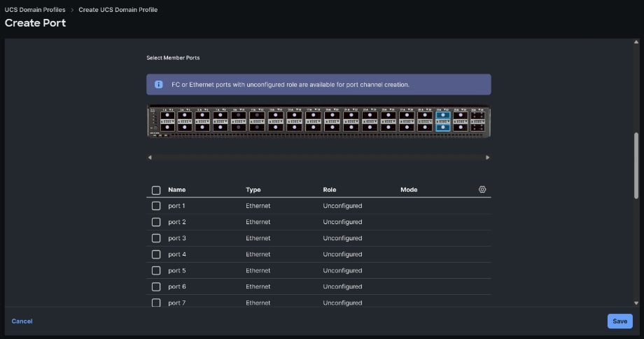Select port 21 in the switch diagram
Screen dimensions: 644x339
(351, 116)
